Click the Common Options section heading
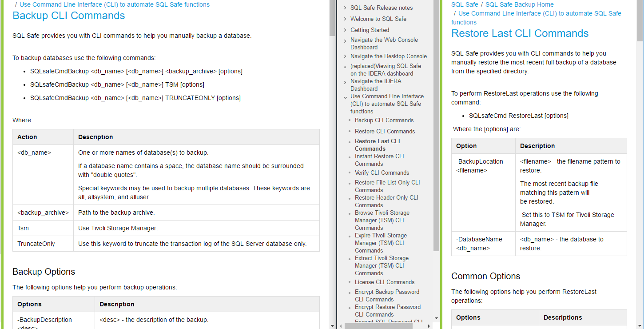Screen dimensions: 644x329 [485, 276]
